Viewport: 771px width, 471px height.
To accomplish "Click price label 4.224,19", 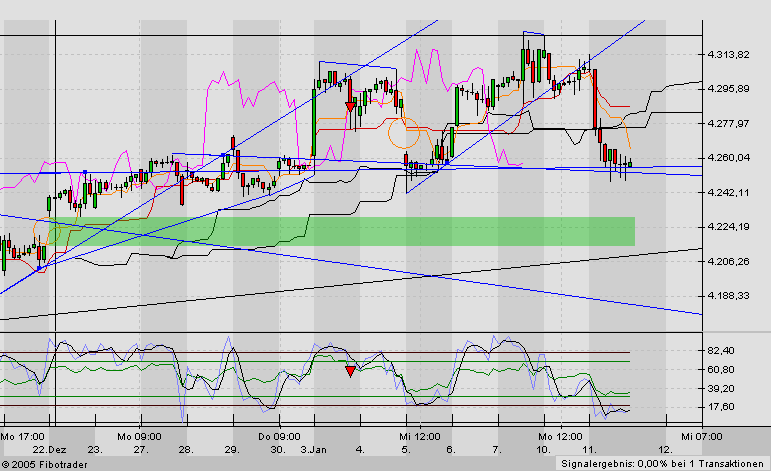I will (x=728, y=227).
